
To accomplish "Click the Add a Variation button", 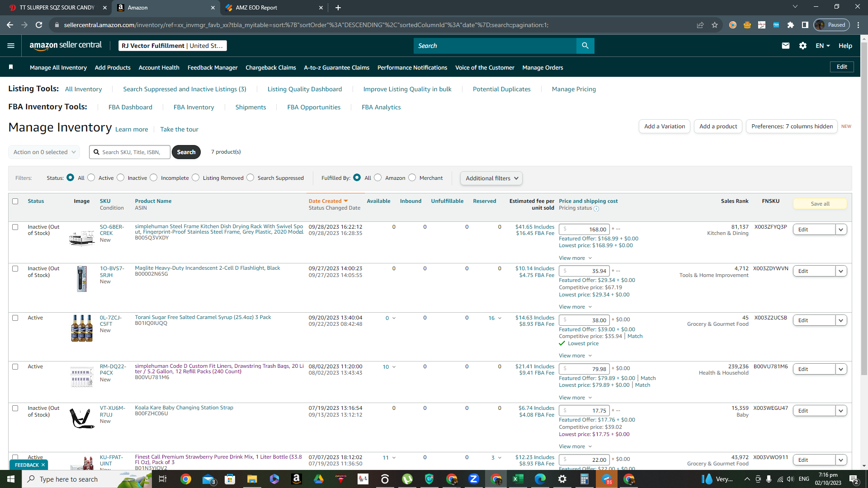I will pos(665,126).
